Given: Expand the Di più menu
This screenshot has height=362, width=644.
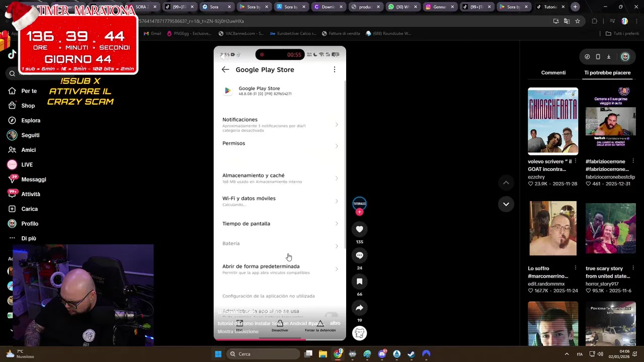Looking at the screenshot, I should pyautogui.click(x=22, y=238).
